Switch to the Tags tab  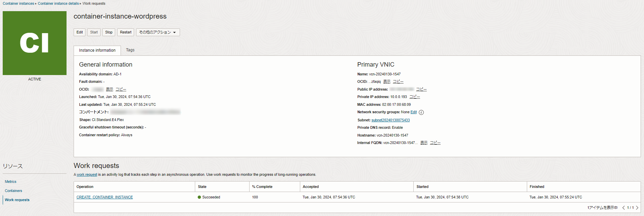[130, 50]
